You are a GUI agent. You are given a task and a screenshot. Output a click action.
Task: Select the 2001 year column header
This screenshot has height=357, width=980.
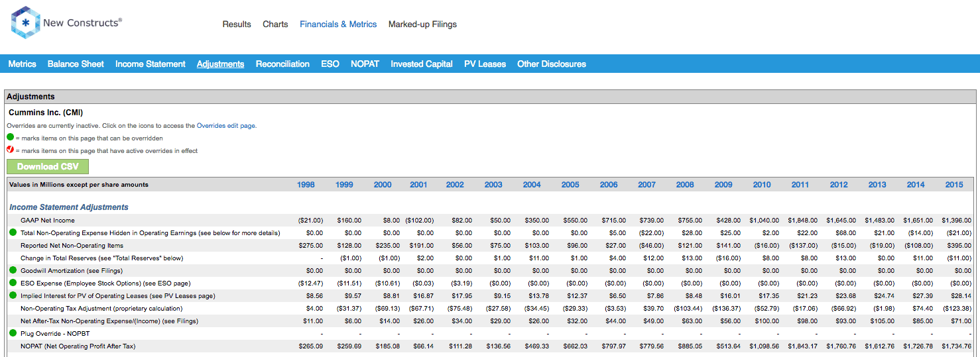coord(418,185)
